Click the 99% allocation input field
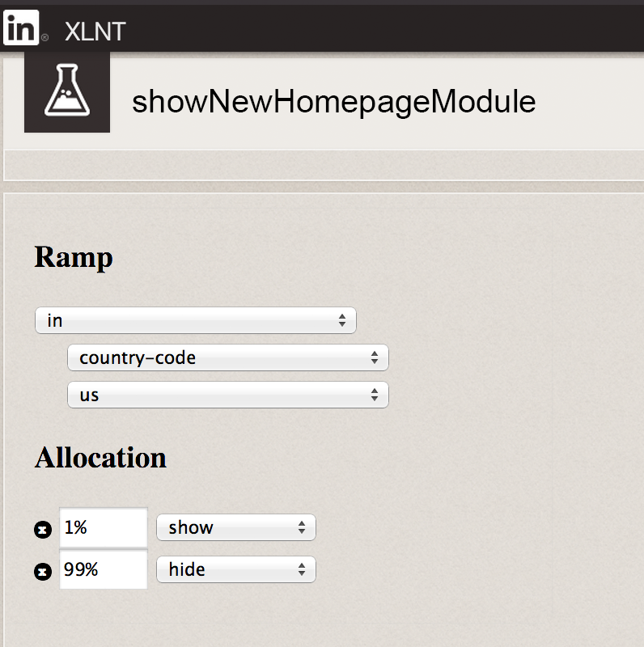644x647 pixels. 104,570
